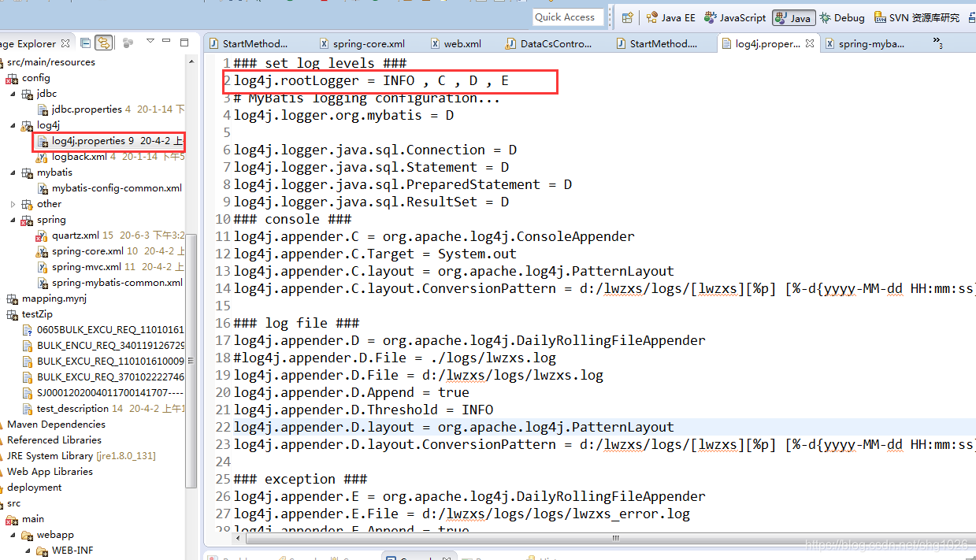Collapse the webapp folder
976x560 pixels.
tap(13, 535)
